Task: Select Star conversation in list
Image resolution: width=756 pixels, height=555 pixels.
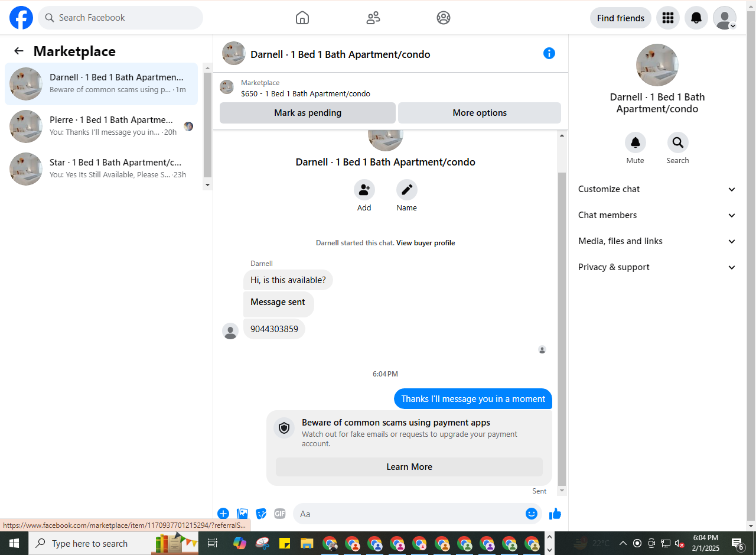Action: pos(102,168)
